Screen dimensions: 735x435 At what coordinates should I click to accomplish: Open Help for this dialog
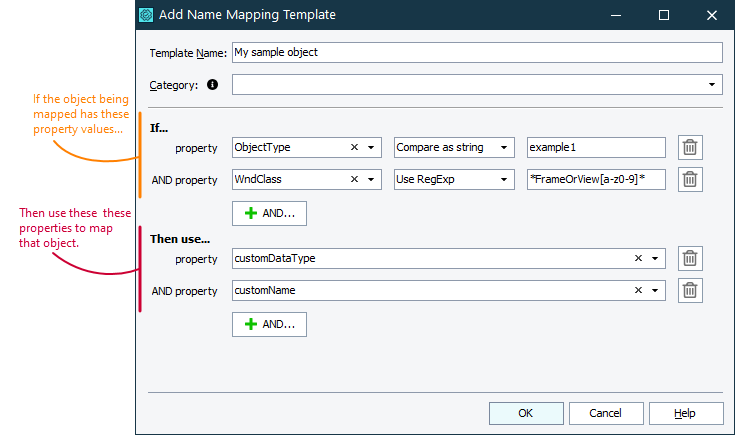tap(685, 413)
